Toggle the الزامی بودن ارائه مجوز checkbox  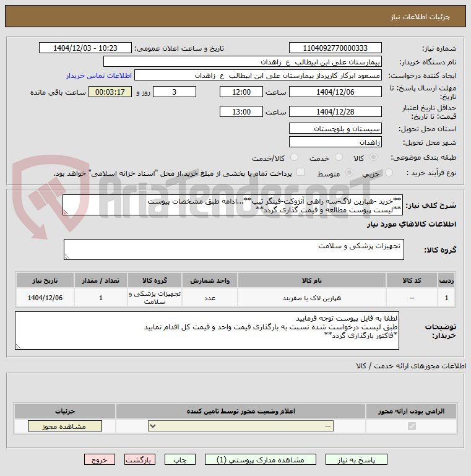[x=412, y=426]
